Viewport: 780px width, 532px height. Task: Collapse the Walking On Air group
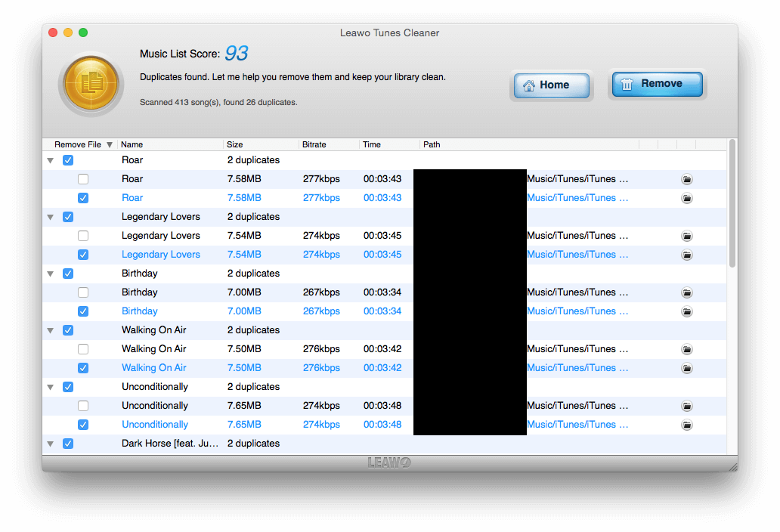tap(50, 331)
